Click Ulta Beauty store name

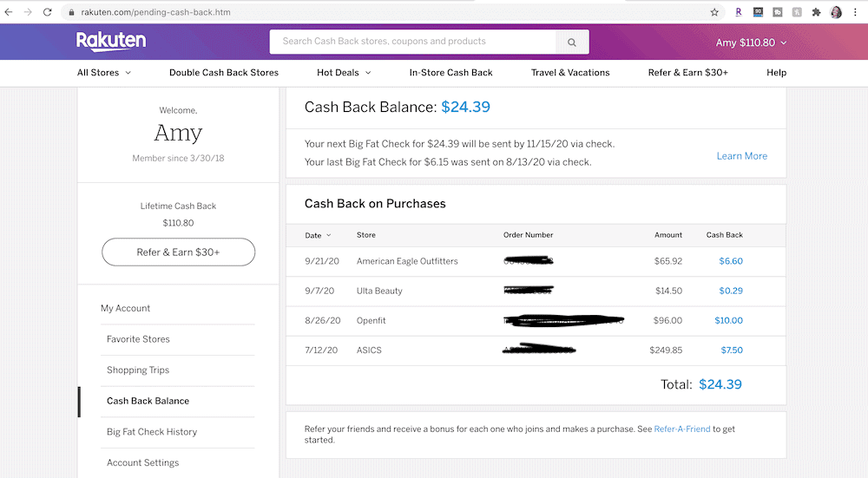[379, 291]
